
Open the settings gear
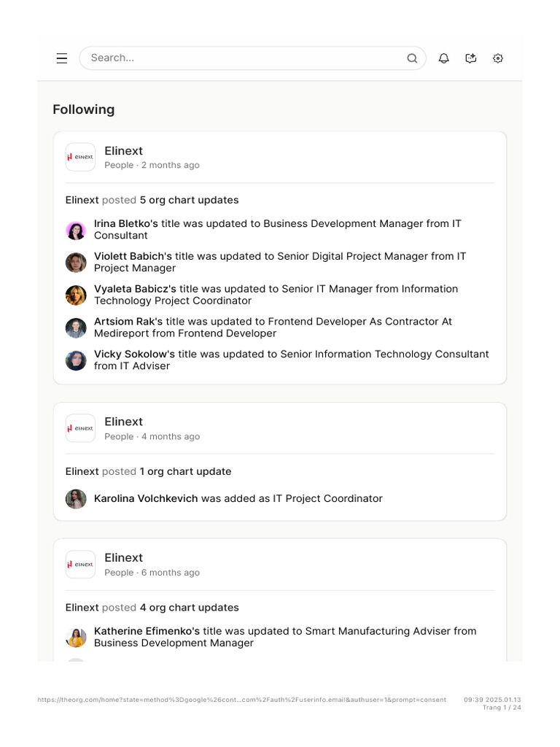tap(498, 58)
